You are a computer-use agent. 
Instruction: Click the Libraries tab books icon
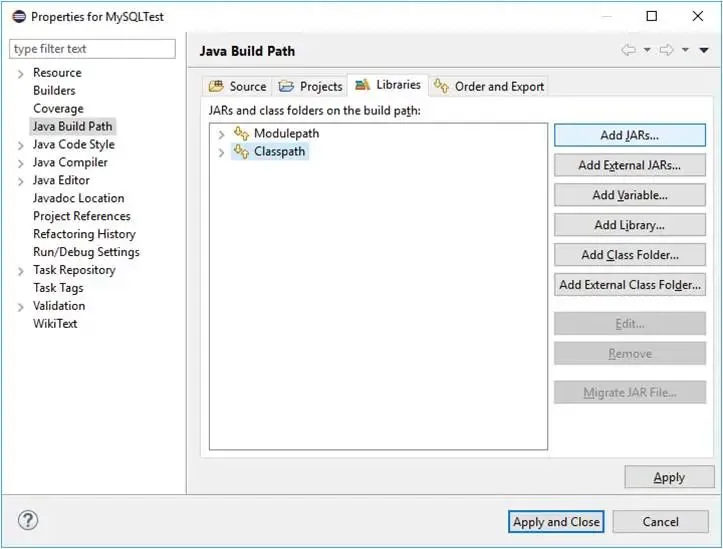coord(362,85)
